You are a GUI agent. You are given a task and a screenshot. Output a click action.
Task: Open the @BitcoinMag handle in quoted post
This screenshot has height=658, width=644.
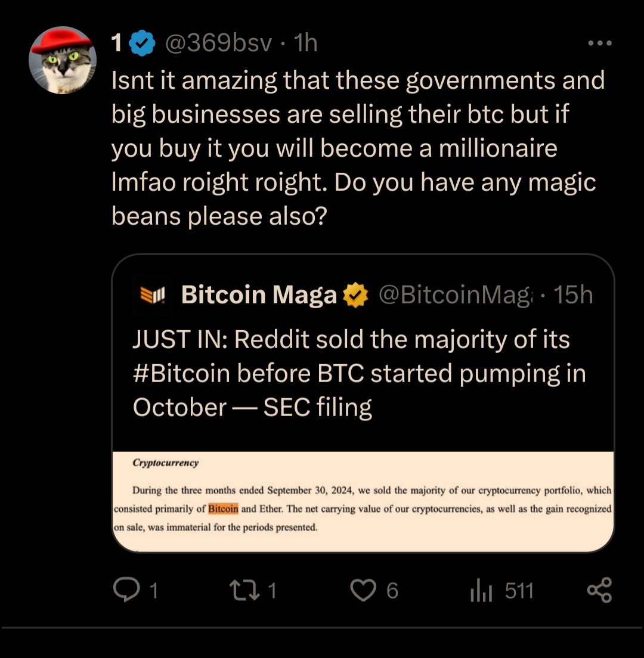point(455,294)
